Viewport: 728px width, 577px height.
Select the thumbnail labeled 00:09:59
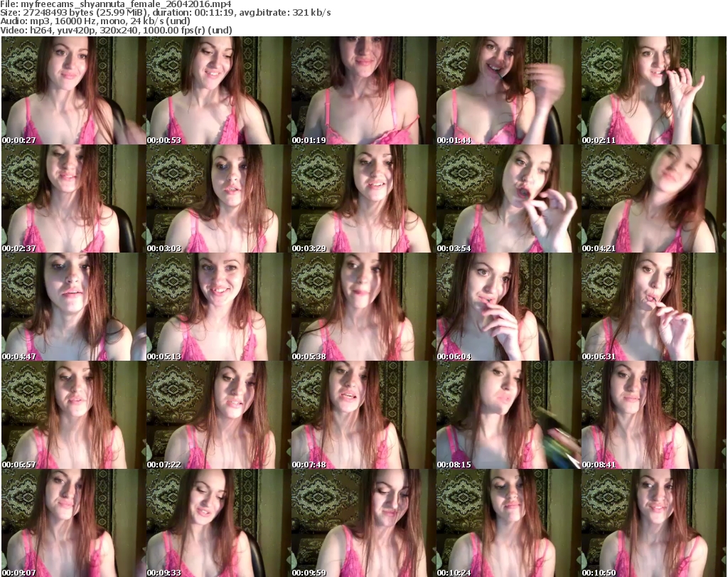(363, 523)
